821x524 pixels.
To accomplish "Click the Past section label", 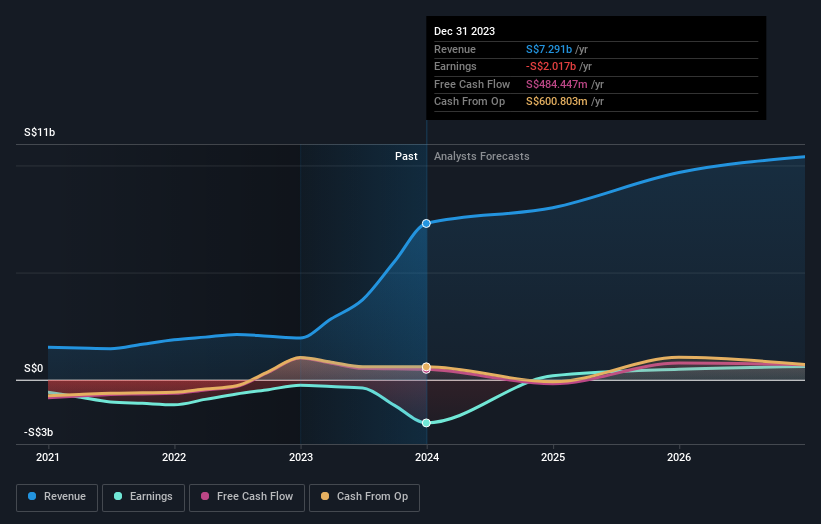I will (x=406, y=157).
